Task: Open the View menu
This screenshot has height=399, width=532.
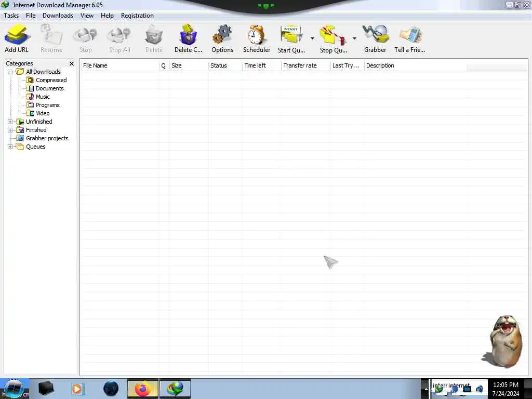Action: (x=87, y=16)
